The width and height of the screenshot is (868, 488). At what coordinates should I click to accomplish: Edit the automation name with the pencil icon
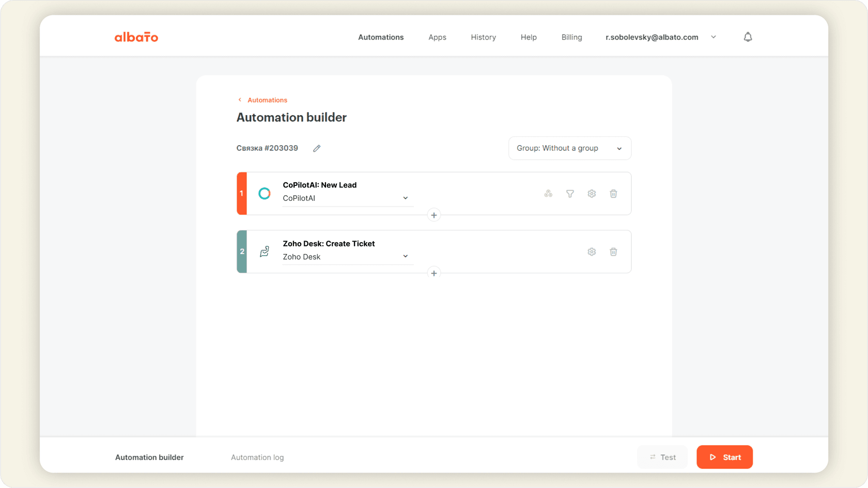[317, 148]
